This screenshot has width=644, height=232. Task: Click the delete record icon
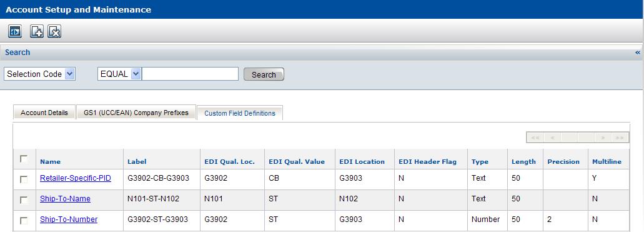click(54, 31)
